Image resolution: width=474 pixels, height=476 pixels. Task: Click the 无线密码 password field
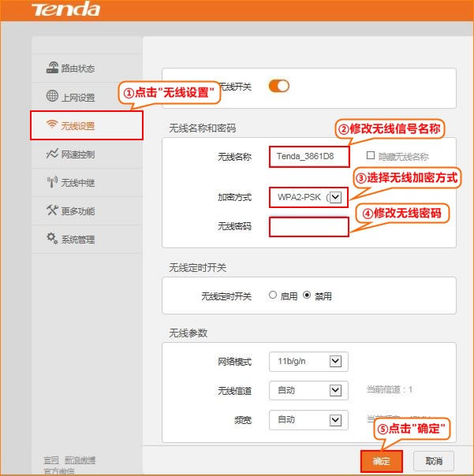coord(308,227)
